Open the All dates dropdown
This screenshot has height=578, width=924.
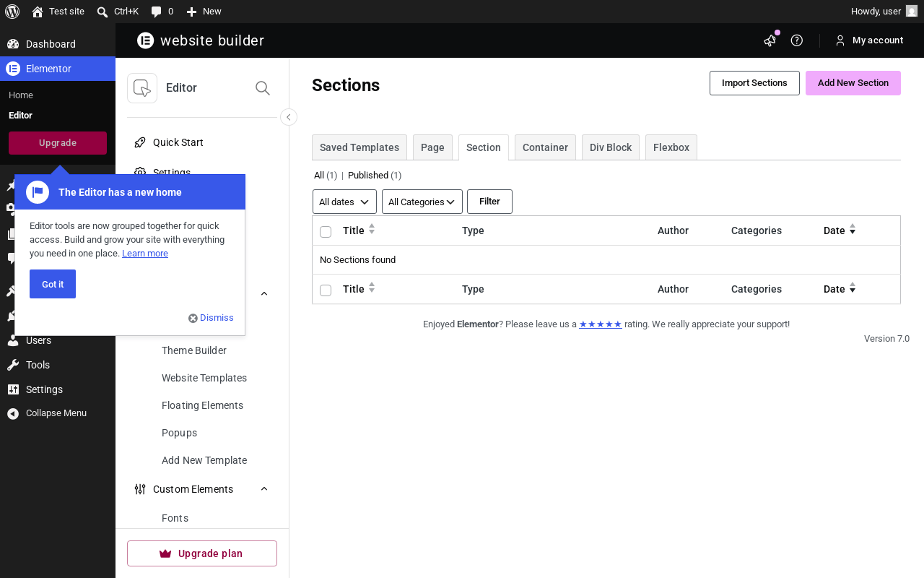[x=344, y=202]
